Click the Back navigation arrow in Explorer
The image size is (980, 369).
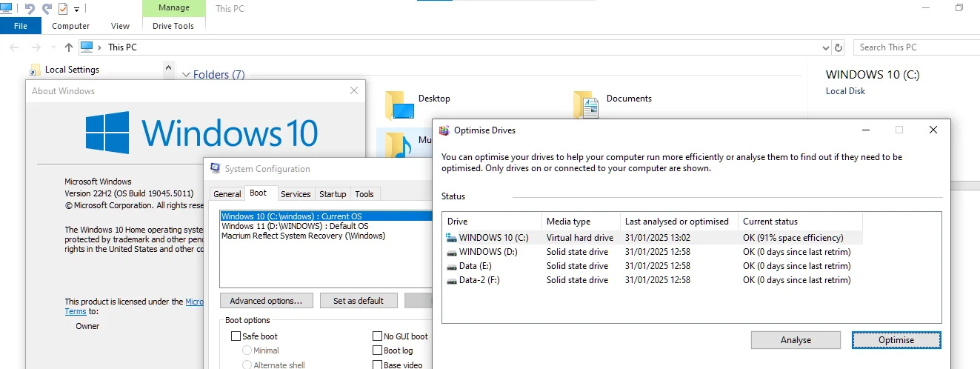[x=14, y=47]
